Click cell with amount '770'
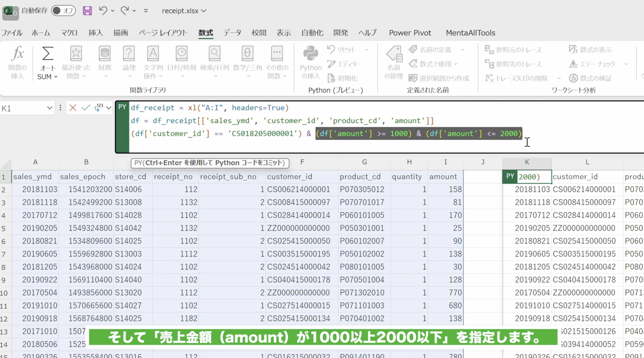644x358 pixels. click(x=445, y=292)
